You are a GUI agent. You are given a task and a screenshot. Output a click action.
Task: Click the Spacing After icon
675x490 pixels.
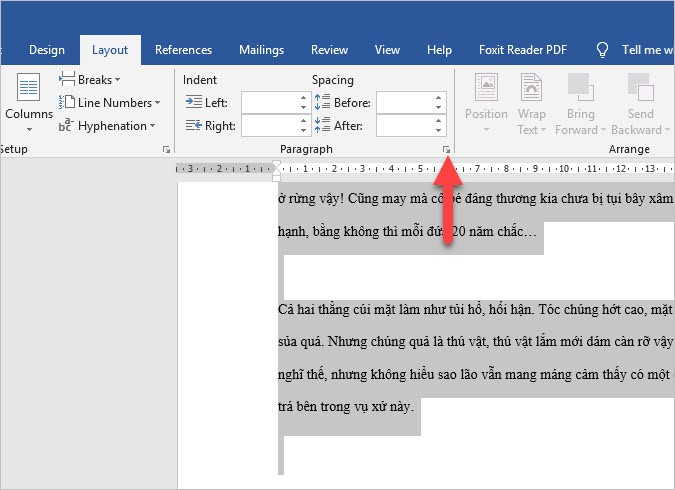tap(322, 125)
